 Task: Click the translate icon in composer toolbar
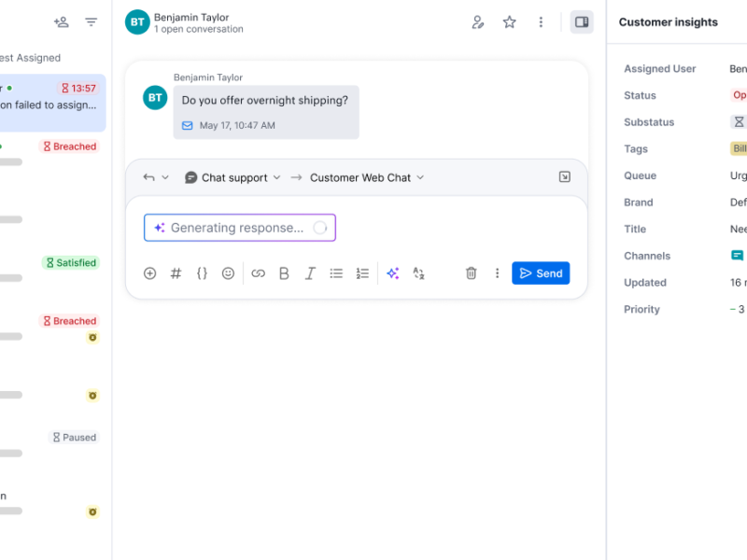(x=419, y=273)
